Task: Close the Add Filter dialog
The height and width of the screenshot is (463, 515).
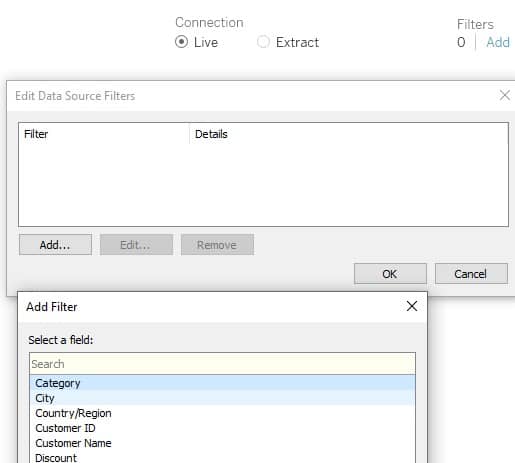Action: 412,306
